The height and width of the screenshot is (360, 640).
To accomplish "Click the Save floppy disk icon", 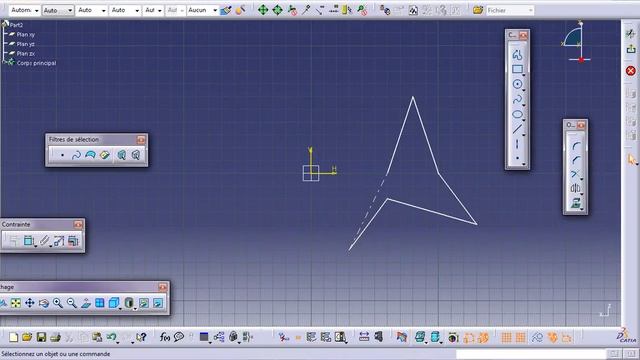I will click(x=41, y=337).
